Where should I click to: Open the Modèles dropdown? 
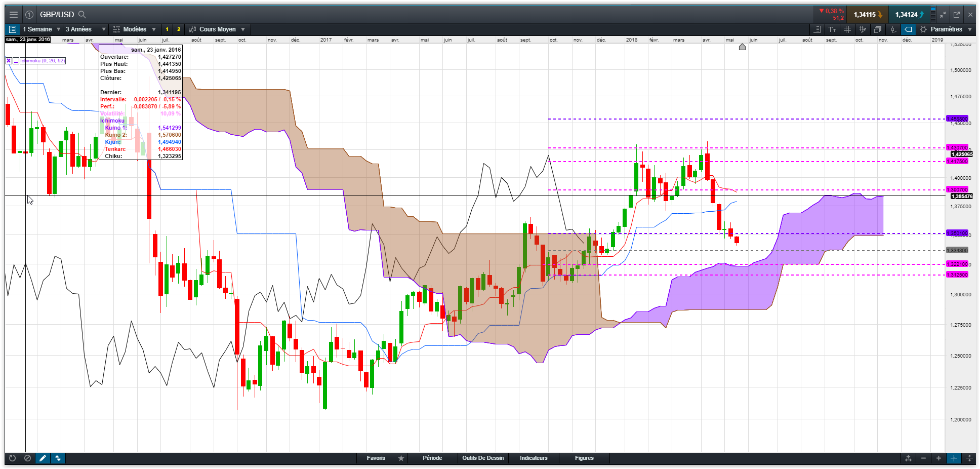coord(134,29)
